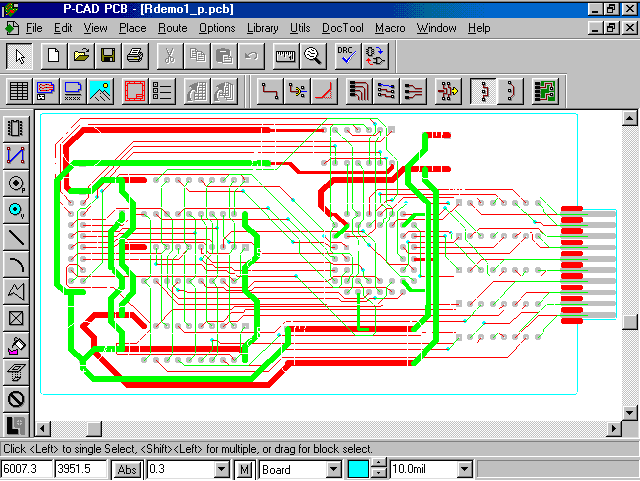This screenshot has height=481, width=640.
Task: Select the miter route tool
Action: pos(324,91)
